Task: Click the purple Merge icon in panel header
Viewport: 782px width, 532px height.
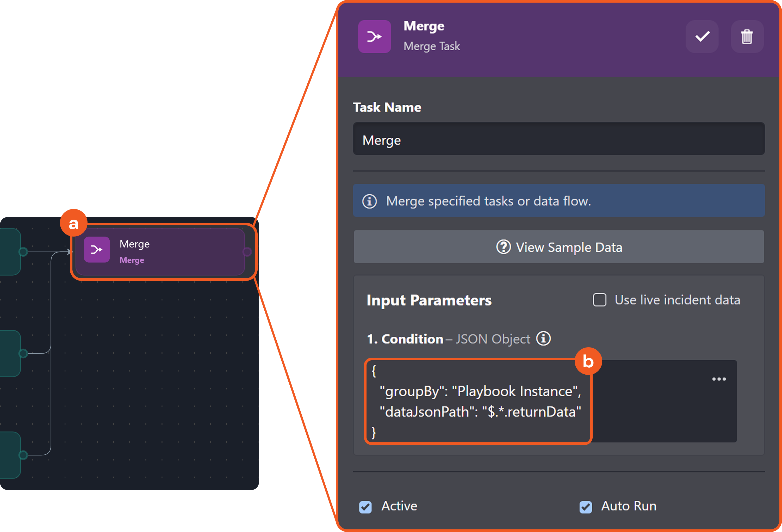Action: 374,36
